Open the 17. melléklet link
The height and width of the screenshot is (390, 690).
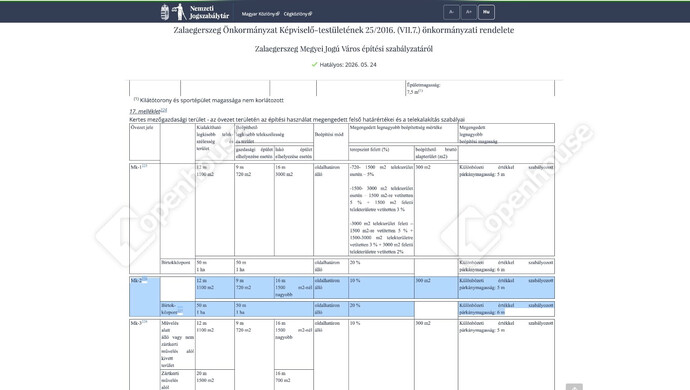144,112
